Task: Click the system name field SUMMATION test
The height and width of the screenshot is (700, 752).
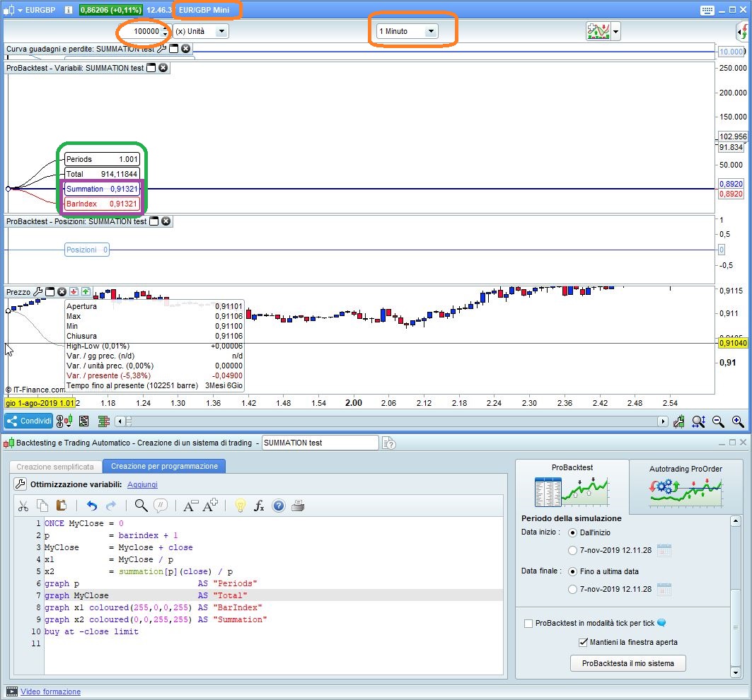Action: (320, 443)
